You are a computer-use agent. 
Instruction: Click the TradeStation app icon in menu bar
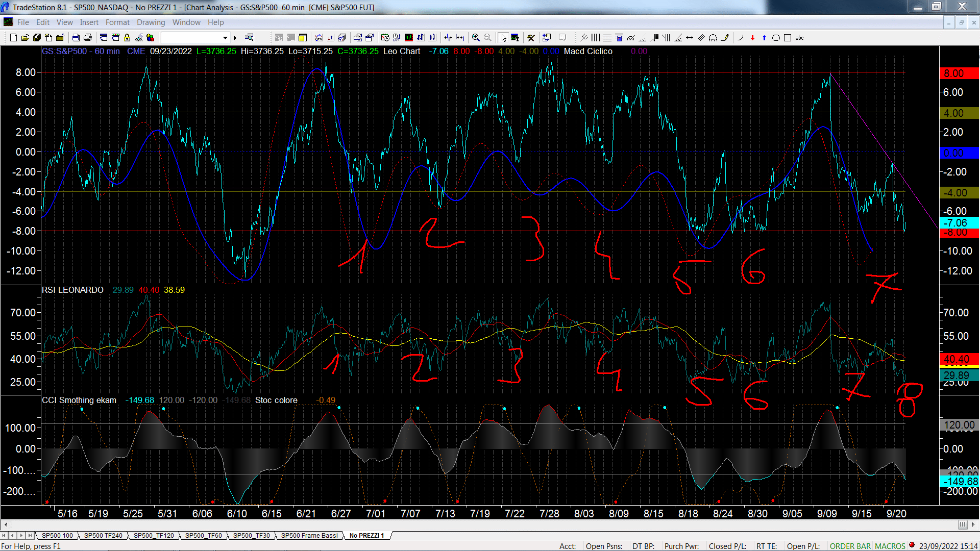click(8, 22)
